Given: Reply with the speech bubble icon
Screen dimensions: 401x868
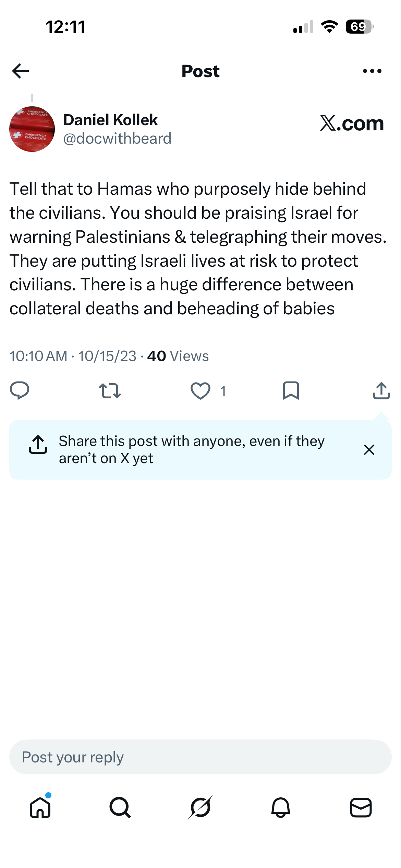Looking at the screenshot, I should point(20,390).
